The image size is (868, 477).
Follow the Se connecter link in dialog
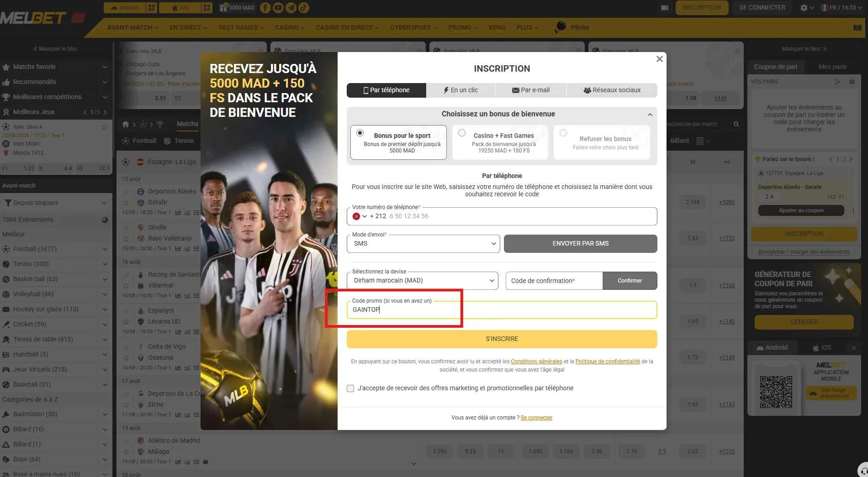[536, 418]
